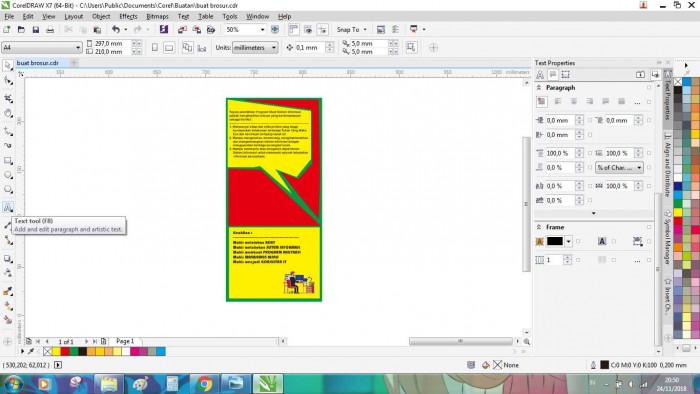Select the hand-shaped Pan tool

point(8,113)
